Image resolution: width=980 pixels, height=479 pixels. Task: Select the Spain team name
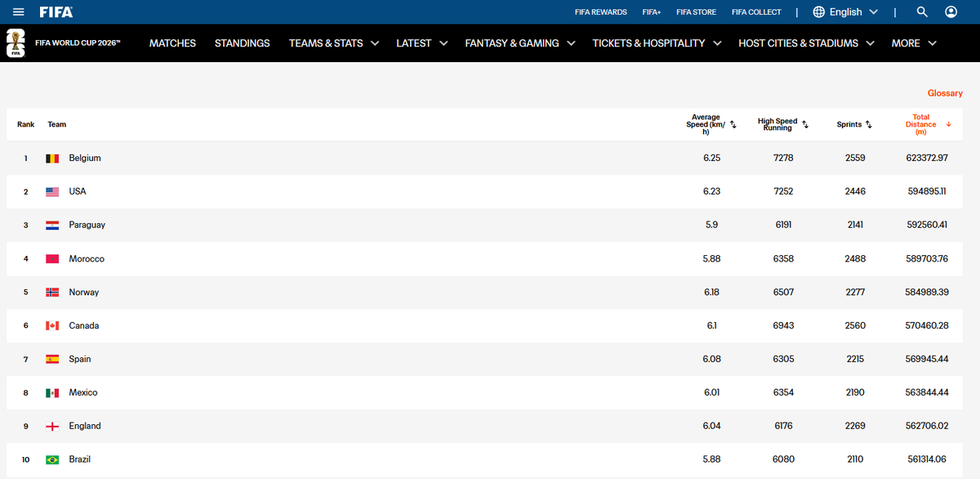(80, 359)
